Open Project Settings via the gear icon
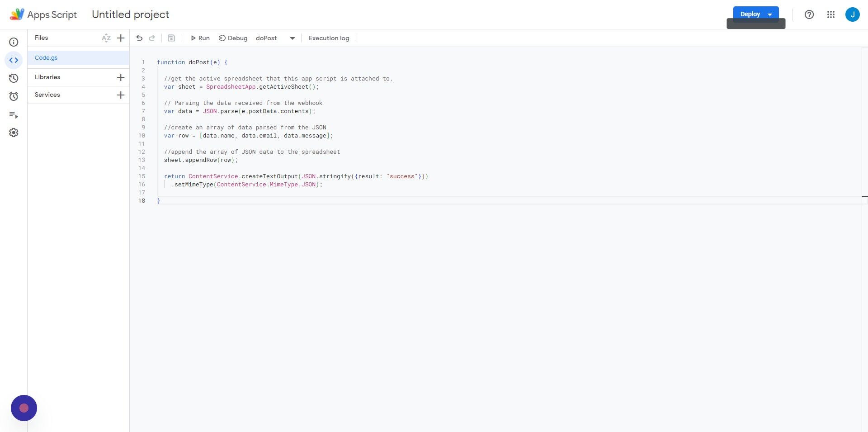The height and width of the screenshot is (432, 868). point(14,132)
